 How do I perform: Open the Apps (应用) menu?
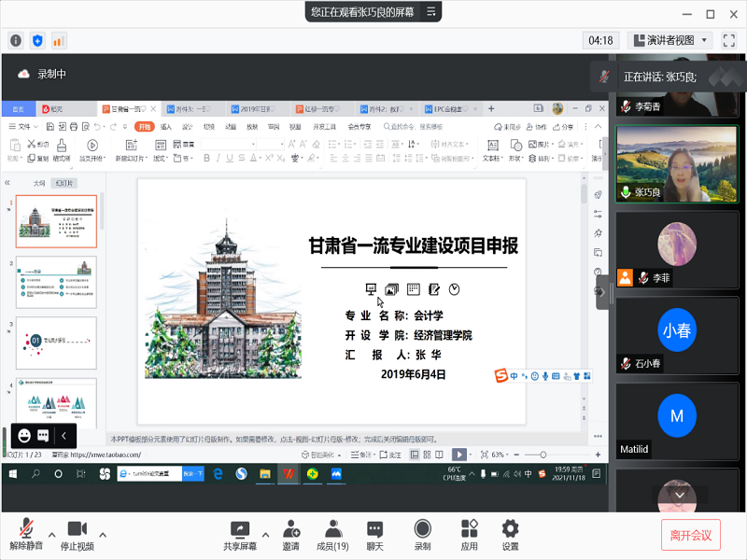(x=469, y=535)
